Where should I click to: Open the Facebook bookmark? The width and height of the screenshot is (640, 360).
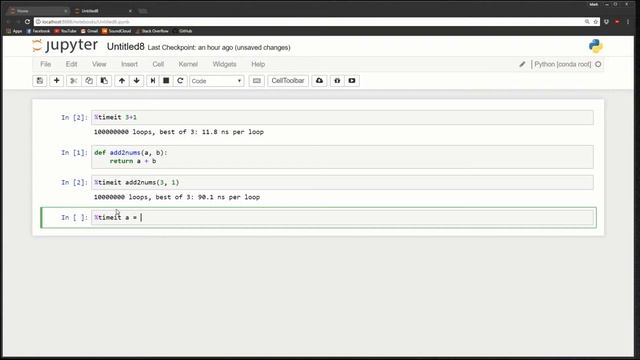pos(38,31)
